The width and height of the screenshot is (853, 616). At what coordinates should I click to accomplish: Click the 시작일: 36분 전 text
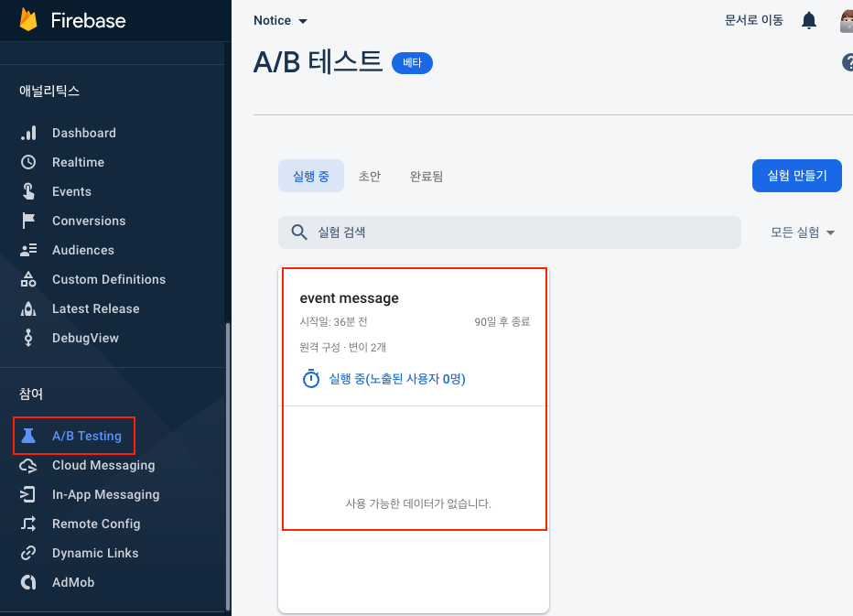click(333, 321)
